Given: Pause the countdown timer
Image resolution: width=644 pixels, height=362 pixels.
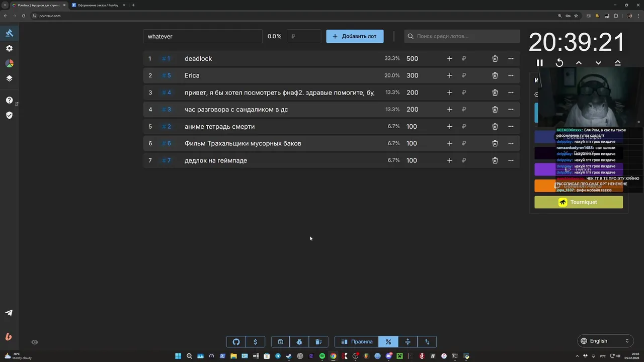Looking at the screenshot, I should click(539, 63).
